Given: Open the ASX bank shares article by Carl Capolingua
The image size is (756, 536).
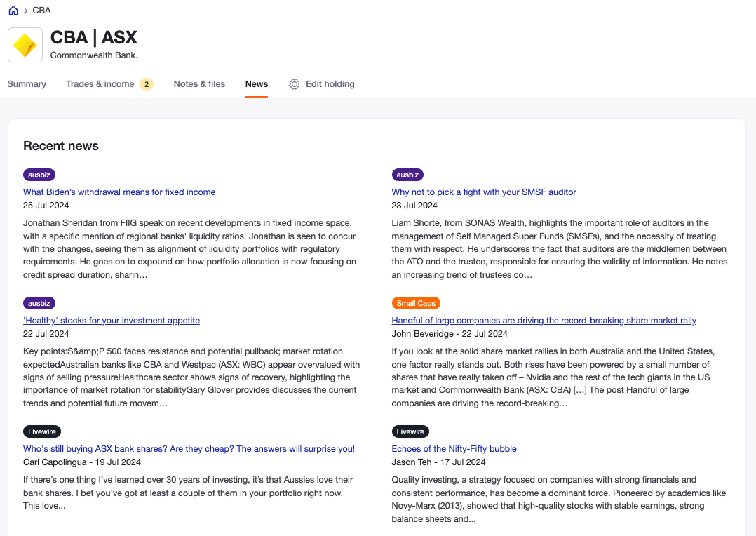Looking at the screenshot, I should coord(189,448).
